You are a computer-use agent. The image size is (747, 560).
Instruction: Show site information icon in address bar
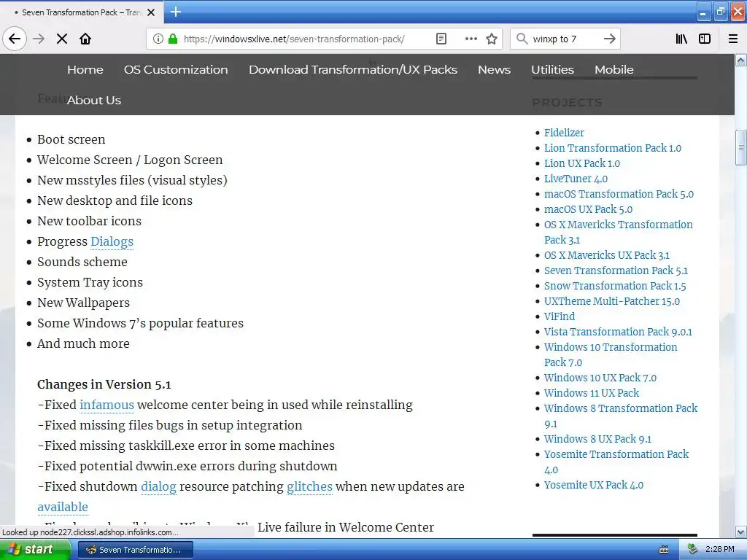[x=158, y=39]
